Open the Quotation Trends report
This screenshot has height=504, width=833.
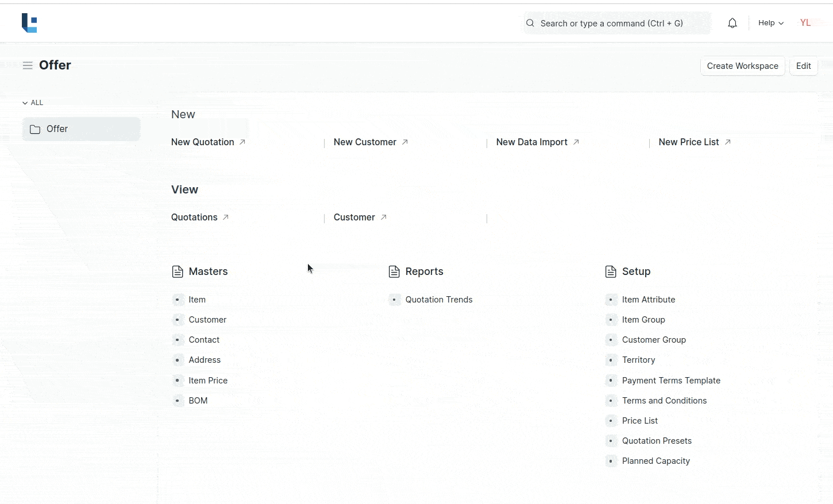point(438,300)
